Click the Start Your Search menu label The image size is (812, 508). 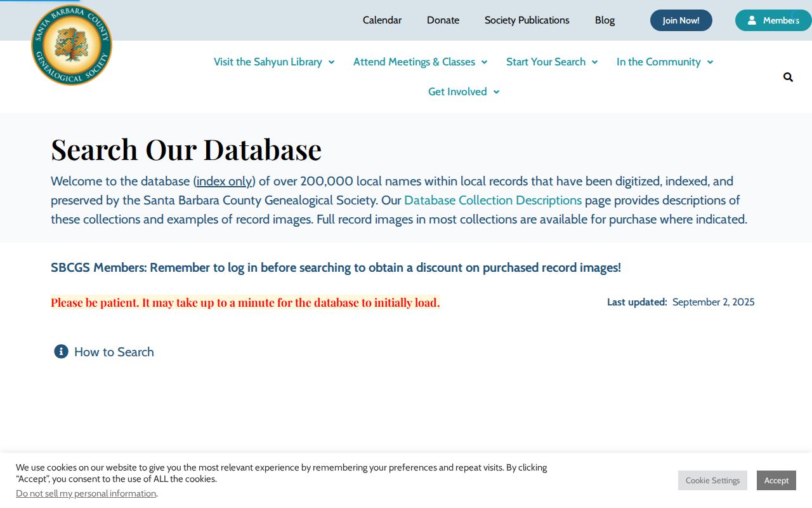click(546, 62)
